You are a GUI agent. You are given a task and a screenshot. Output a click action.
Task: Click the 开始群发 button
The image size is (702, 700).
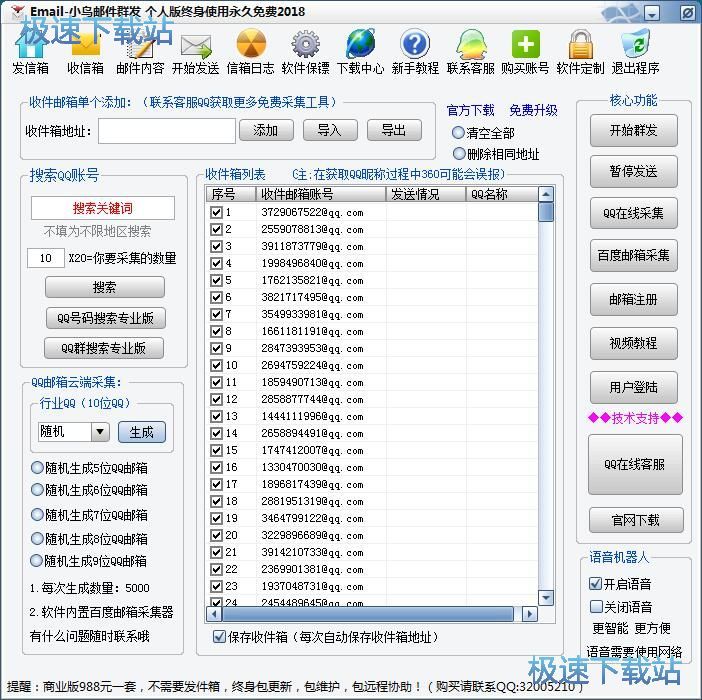coord(634,130)
